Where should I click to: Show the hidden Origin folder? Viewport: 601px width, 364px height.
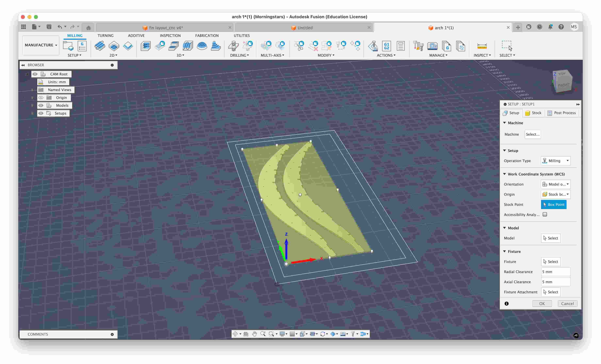41,97
